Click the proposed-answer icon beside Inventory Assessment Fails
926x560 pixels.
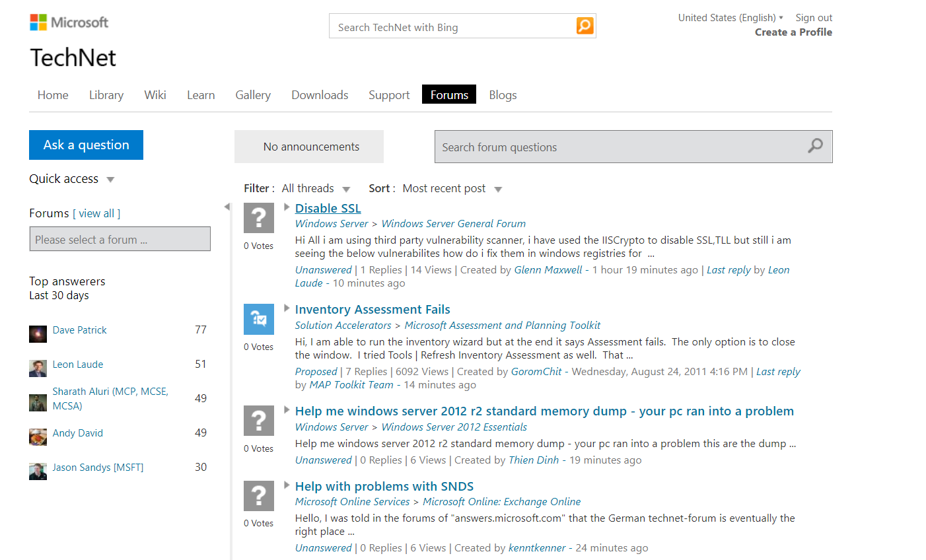259,320
